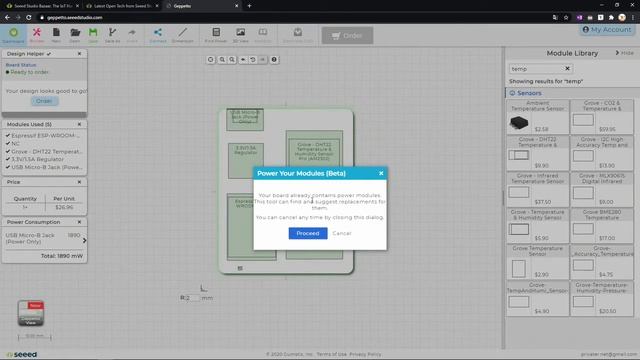Toggle the NC module checkmark
Image resolution: width=640 pixels, height=360 pixels.
(x=8, y=144)
